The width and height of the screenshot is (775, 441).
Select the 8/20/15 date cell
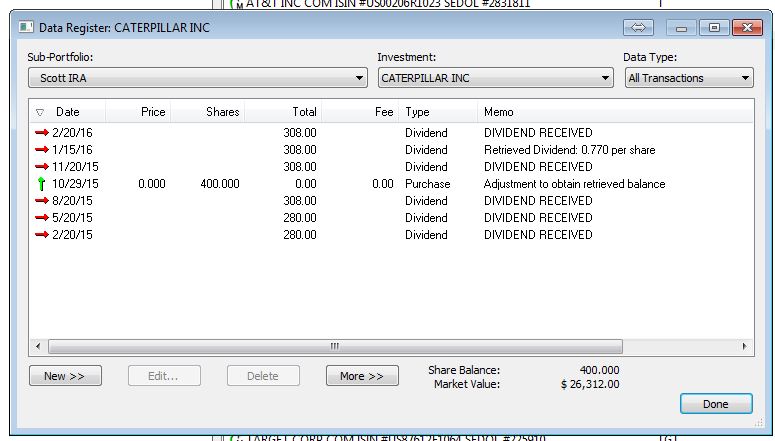72,201
